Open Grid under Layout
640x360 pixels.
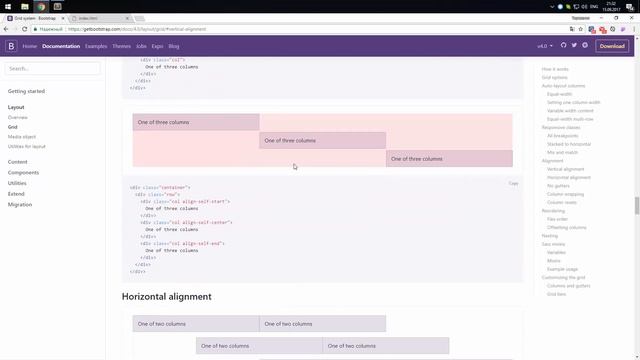(12, 127)
